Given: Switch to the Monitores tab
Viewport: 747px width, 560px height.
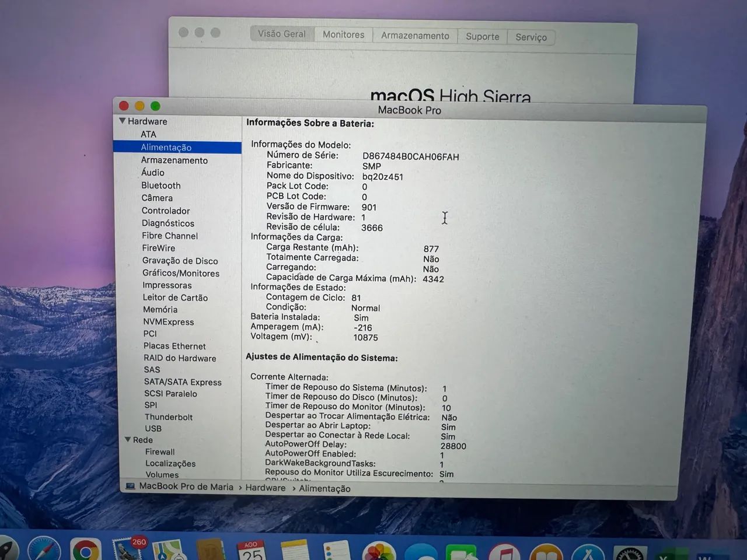Looking at the screenshot, I should click(344, 34).
